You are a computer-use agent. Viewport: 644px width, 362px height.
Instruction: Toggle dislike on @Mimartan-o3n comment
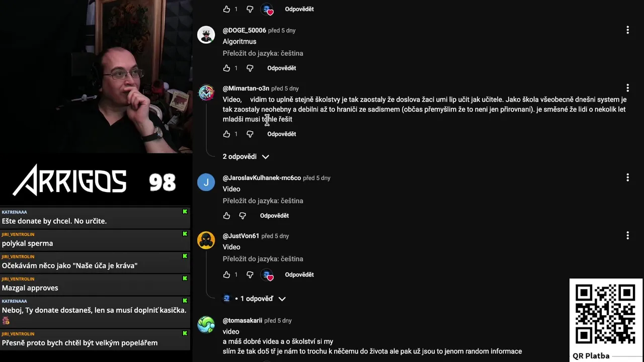point(250,134)
